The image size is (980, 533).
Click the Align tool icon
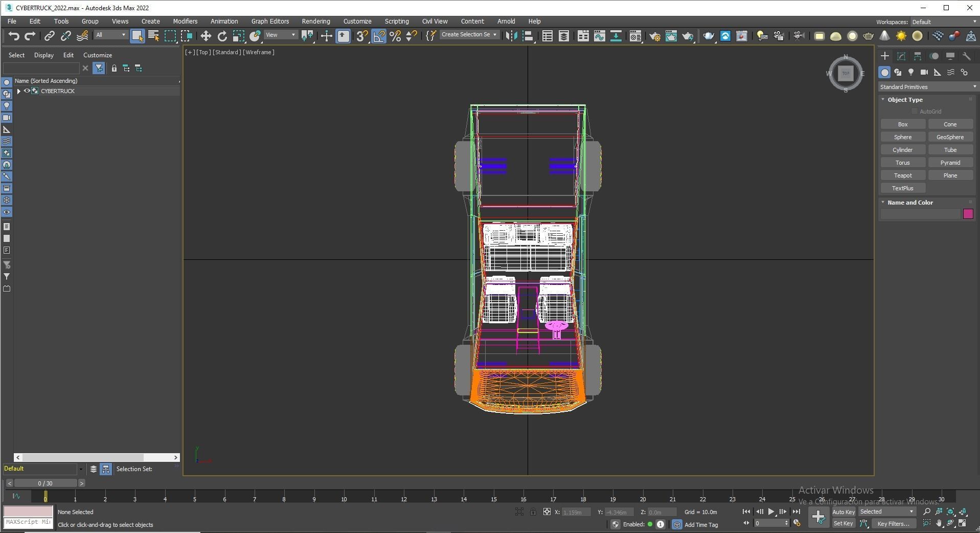point(528,36)
